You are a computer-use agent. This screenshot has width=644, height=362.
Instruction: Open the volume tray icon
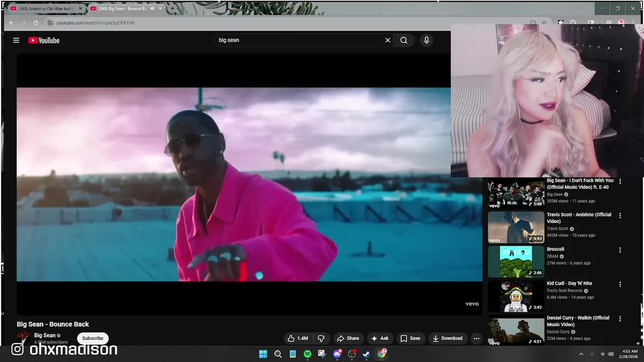(611, 354)
